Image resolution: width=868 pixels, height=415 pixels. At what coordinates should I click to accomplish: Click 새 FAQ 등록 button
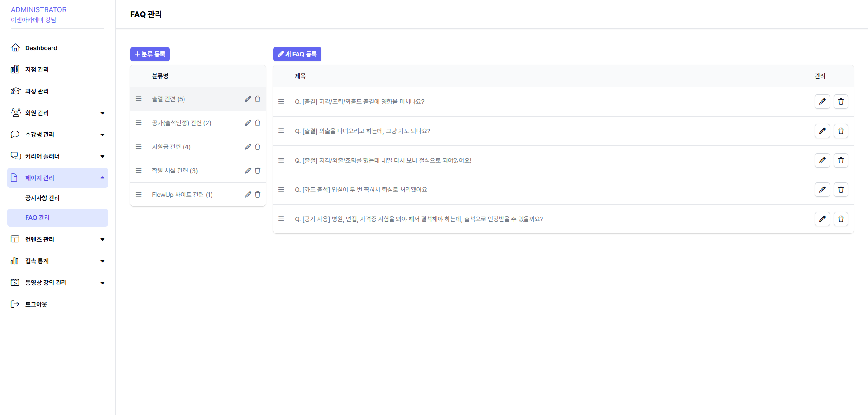click(x=297, y=54)
